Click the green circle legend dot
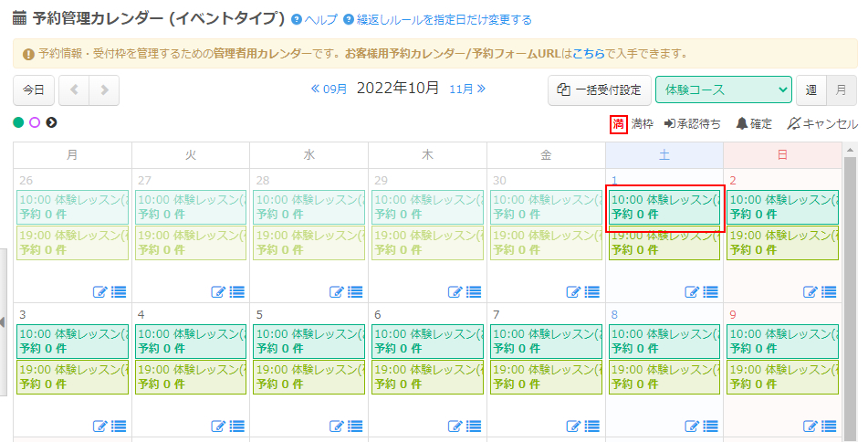 18,122
